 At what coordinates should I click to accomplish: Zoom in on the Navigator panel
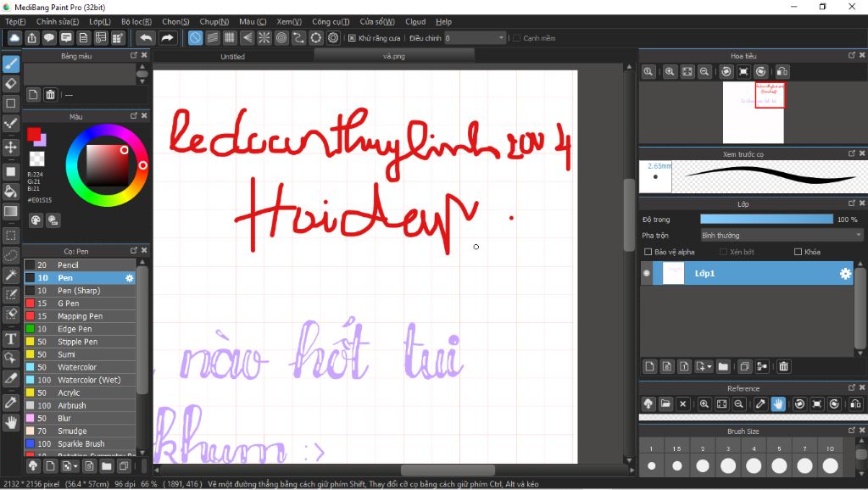tap(670, 72)
